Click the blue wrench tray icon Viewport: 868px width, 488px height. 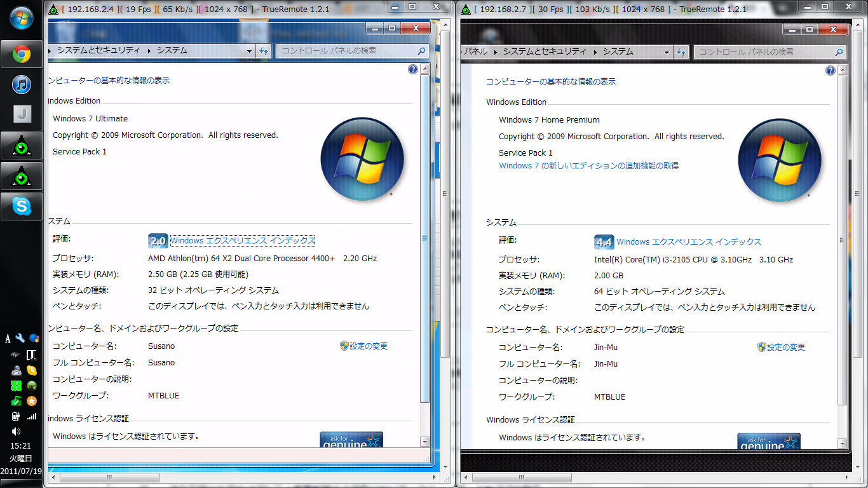pyautogui.click(x=20, y=338)
